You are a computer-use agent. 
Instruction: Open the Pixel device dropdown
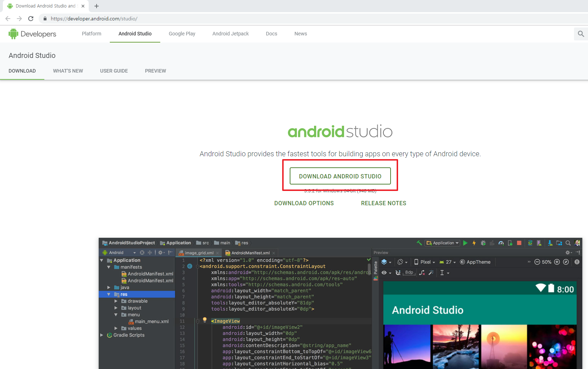click(425, 262)
